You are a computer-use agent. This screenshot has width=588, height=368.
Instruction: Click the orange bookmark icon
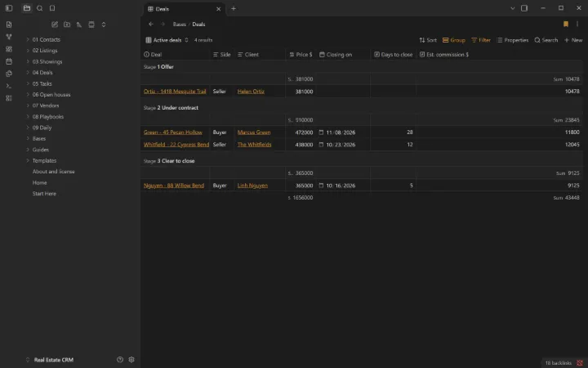click(566, 24)
